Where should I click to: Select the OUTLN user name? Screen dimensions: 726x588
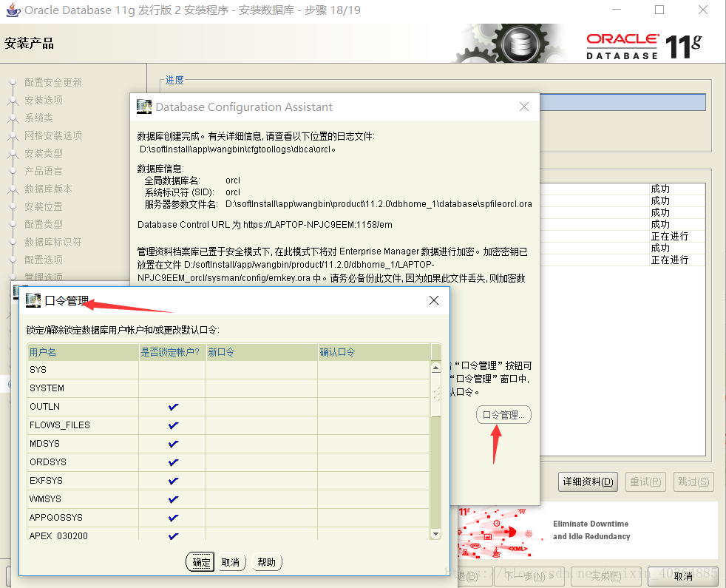[x=44, y=407]
